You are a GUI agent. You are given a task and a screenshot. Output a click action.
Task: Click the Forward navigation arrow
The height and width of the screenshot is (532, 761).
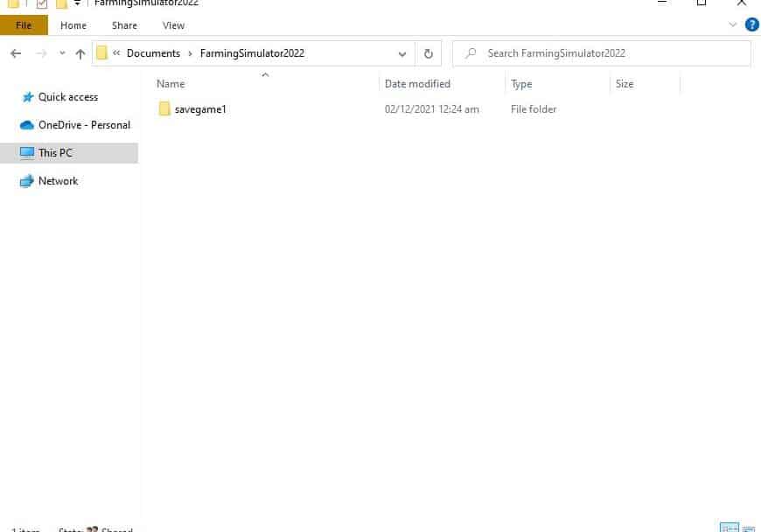[x=41, y=53]
